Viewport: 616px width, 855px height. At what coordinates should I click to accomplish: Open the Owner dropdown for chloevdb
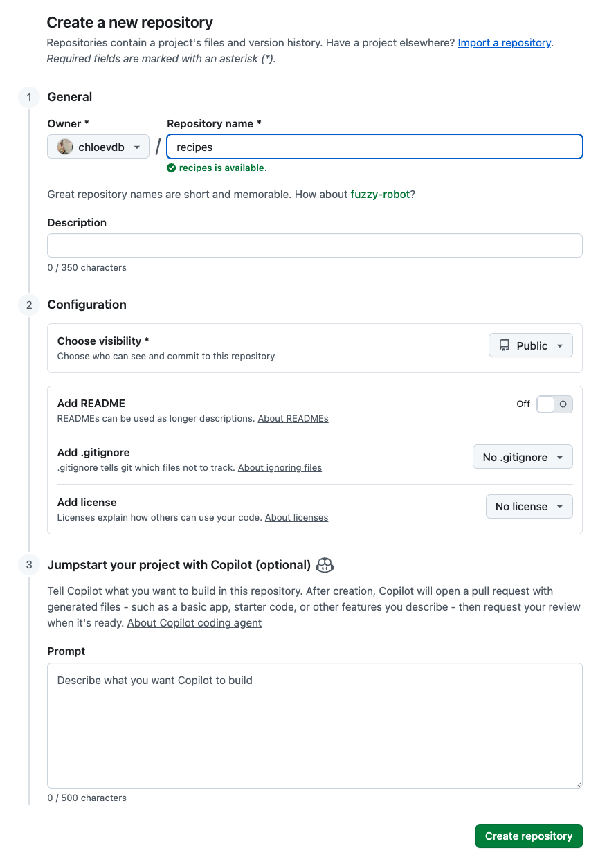click(x=98, y=147)
